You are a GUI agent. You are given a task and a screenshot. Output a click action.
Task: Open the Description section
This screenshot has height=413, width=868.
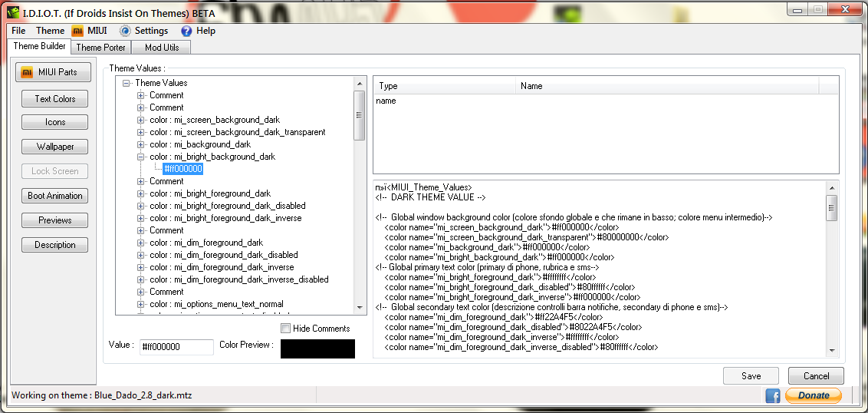(x=54, y=244)
